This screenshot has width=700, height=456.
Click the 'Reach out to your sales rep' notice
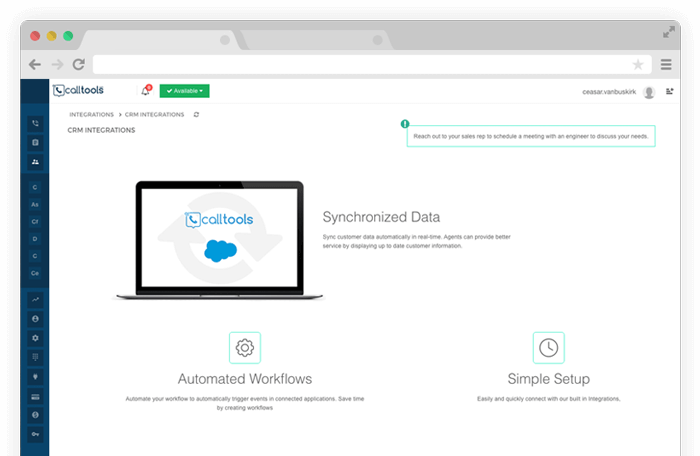[x=531, y=136]
